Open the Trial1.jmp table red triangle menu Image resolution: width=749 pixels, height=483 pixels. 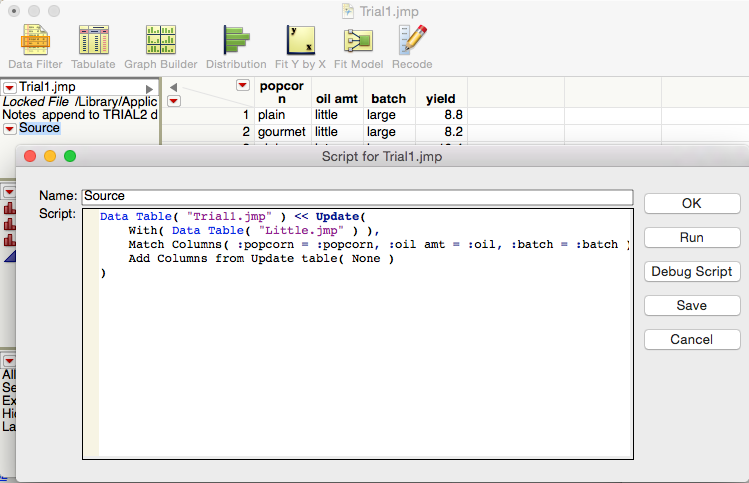pos(9,88)
